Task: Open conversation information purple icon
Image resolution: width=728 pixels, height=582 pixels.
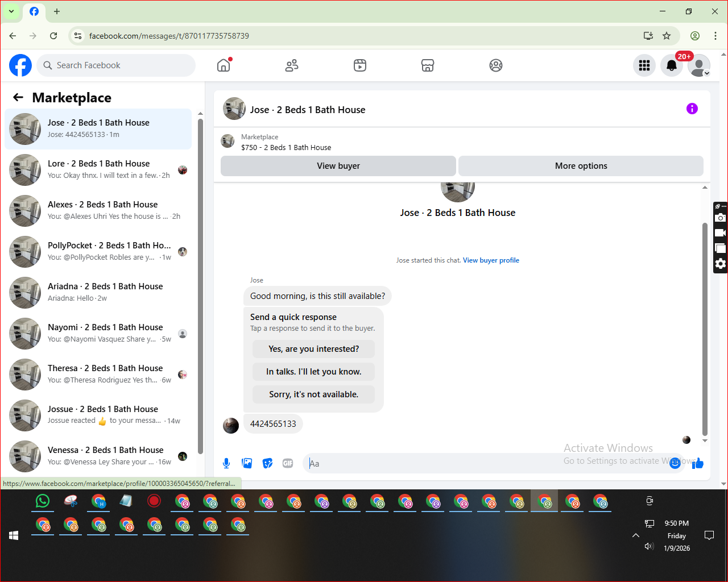Action: pyautogui.click(x=692, y=109)
